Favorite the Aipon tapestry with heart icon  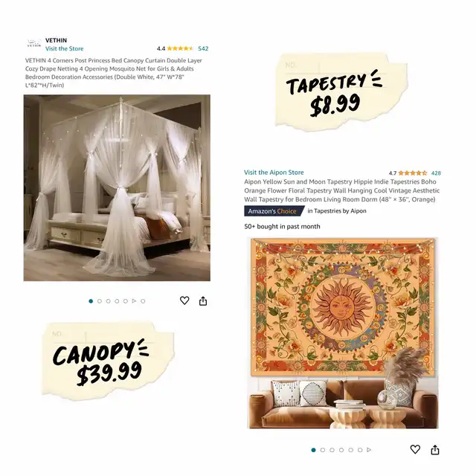[x=415, y=449]
